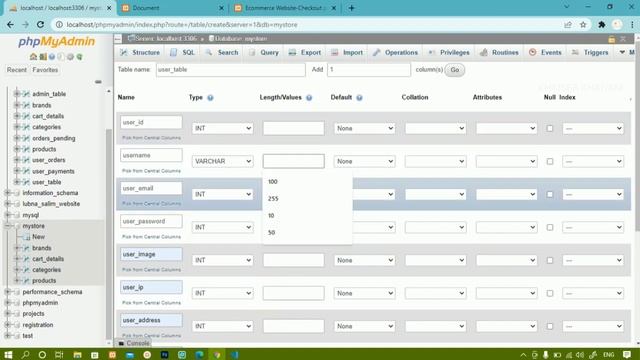Open Index dropdown for user_id row
Screen dimensions: 640x360
[x=593, y=128]
